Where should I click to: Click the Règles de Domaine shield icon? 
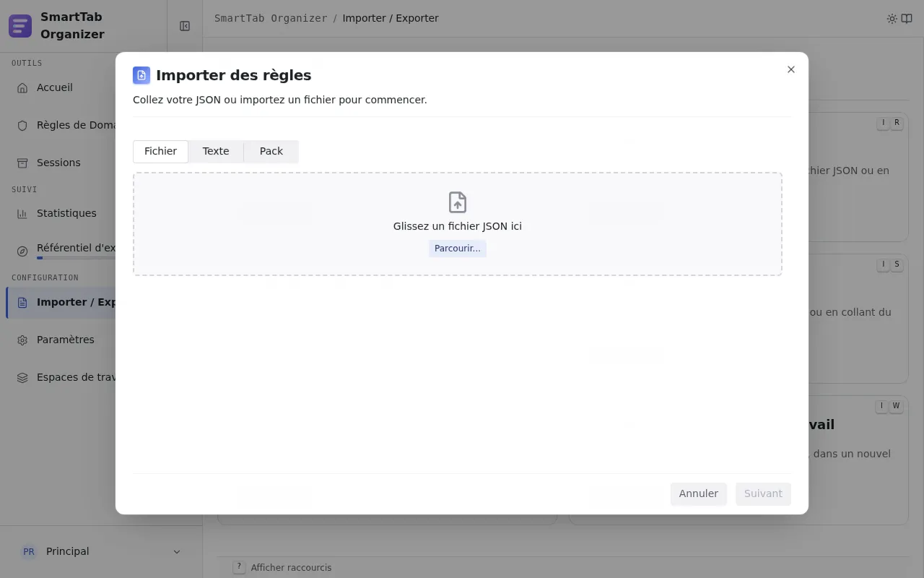tap(22, 125)
